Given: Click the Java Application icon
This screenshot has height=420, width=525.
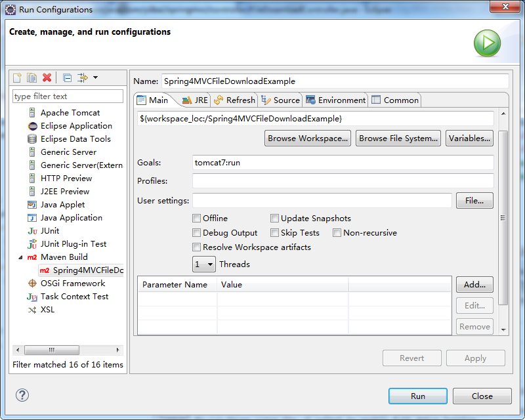Looking at the screenshot, I should pyautogui.click(x=32, y=218).
